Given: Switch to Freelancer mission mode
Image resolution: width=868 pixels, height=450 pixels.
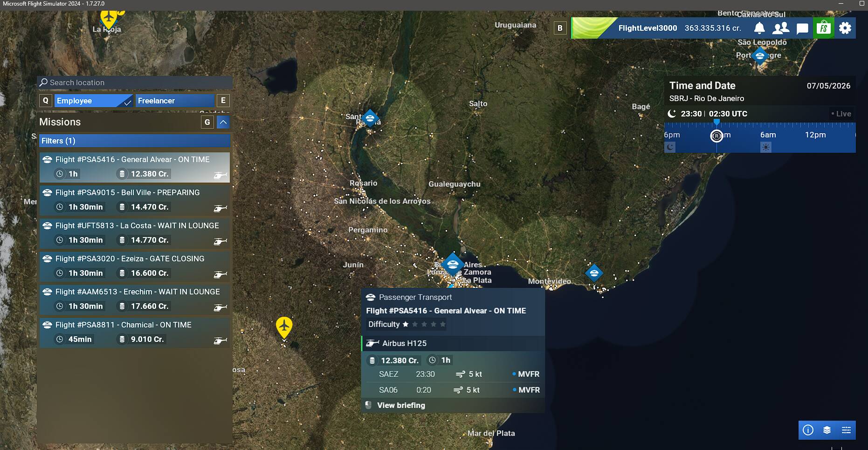Looking at the screenshot, I should [x=175, y=101].
